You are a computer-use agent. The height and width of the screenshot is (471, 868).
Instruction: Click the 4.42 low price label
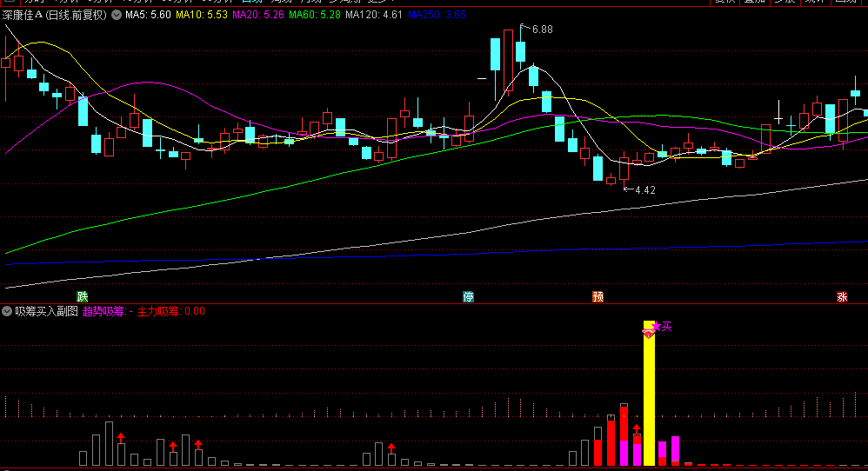(x=644, y=190)
